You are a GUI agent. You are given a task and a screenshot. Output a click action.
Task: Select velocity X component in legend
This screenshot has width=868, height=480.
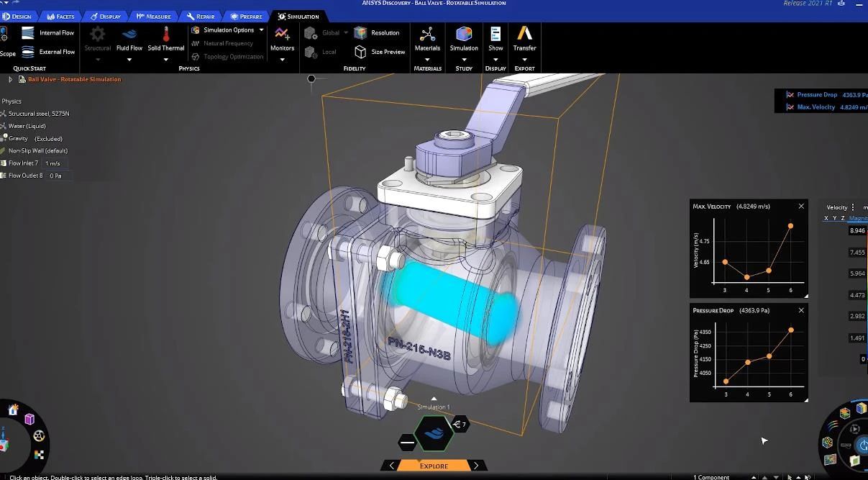click(826, 218)
